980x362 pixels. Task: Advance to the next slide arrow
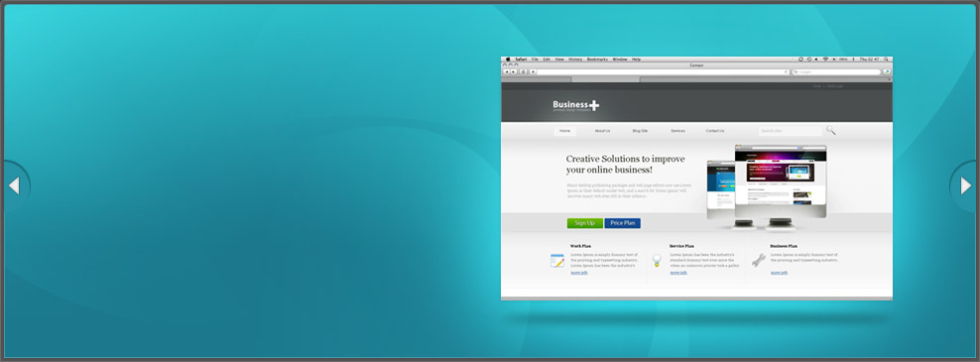click(966, 185)
